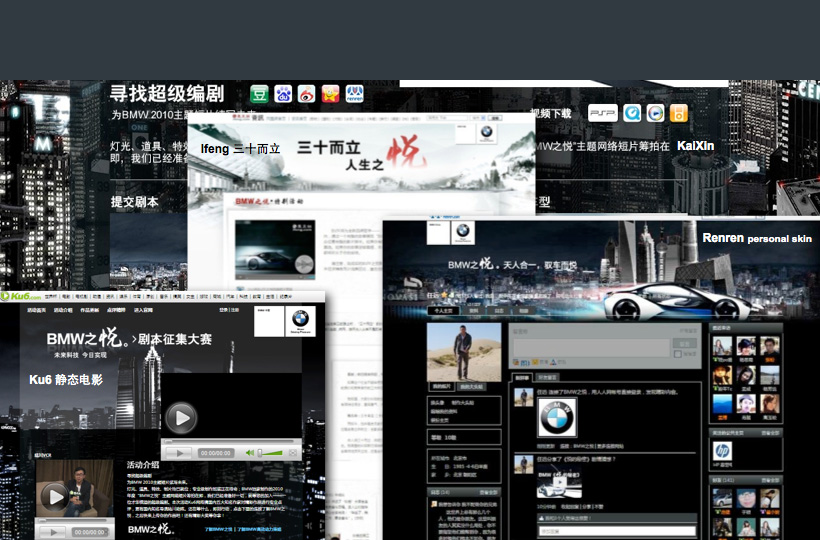
Task: Click 我的相片 button under profile photo
Action: (x=442, y=387)
